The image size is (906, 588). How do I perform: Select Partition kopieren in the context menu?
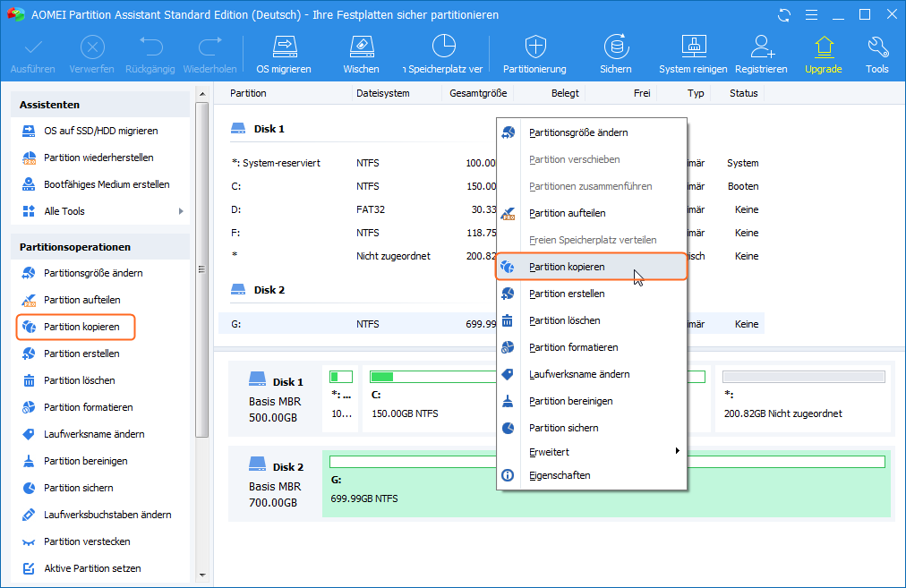click(x=592, y=267)
